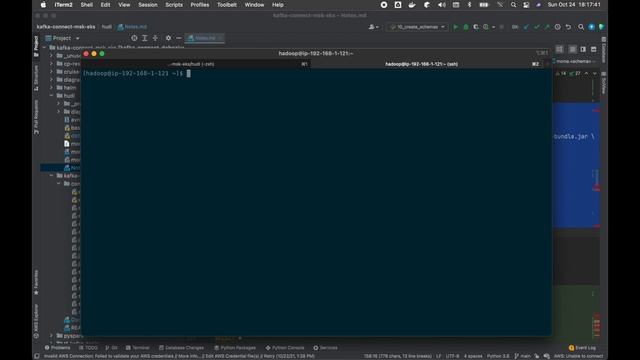The height and width of the screenshot is (360, 640).
Task: Click the Favorites side tab
Action: [36, 282]
